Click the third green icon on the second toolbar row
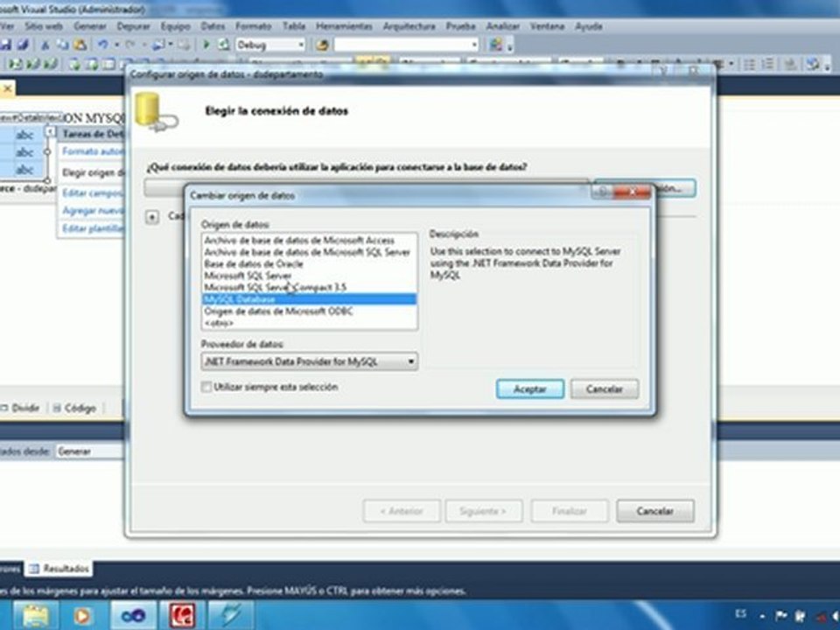 tap(51, 64)
